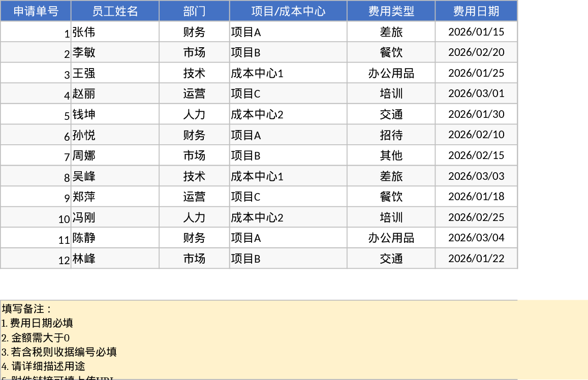Click the date cell 2026/02/10
This screenshot has height=380, width=588.
476,135
